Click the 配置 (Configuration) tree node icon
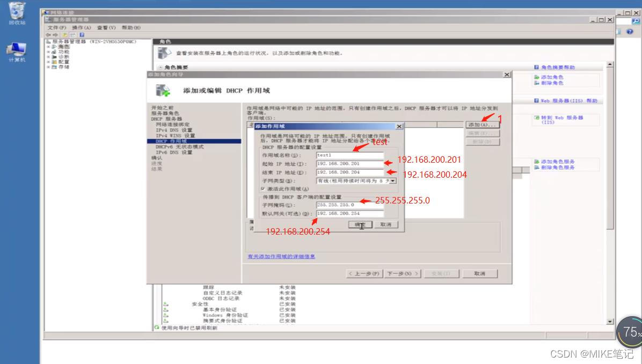This screenshot has height=364, width=642. 54,62
